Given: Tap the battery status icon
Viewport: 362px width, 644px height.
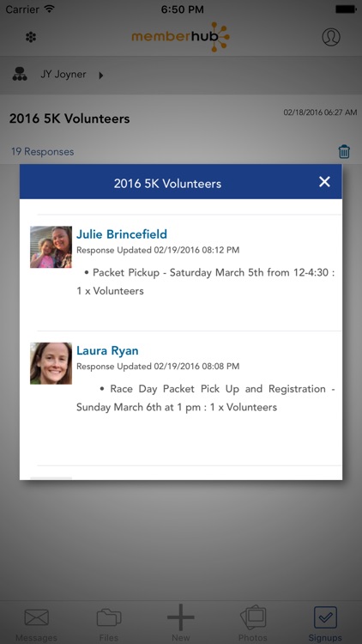Looking at the screenshot, I should coord(346,9).
